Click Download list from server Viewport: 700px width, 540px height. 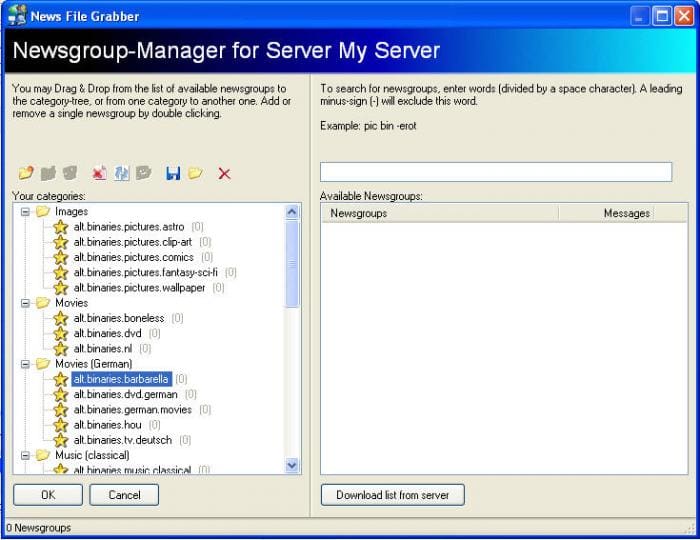(x=392, y=495)
